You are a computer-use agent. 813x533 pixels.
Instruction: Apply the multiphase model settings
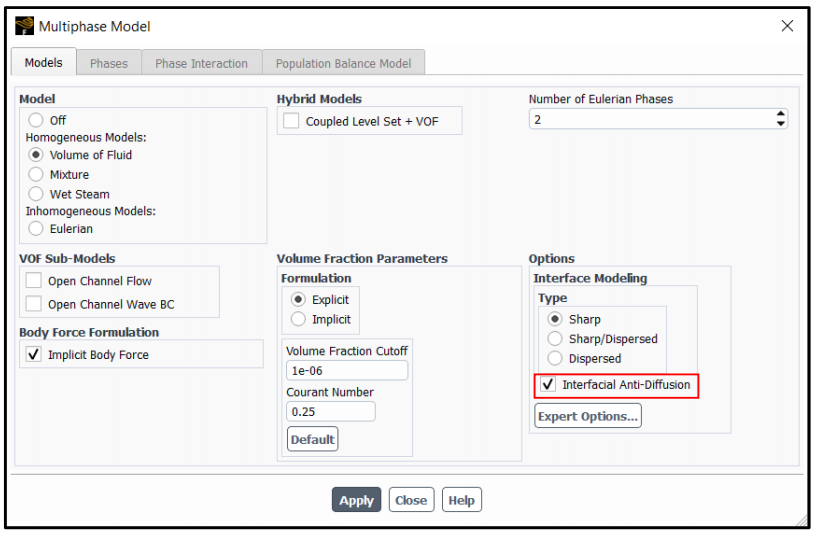(356, 500)
